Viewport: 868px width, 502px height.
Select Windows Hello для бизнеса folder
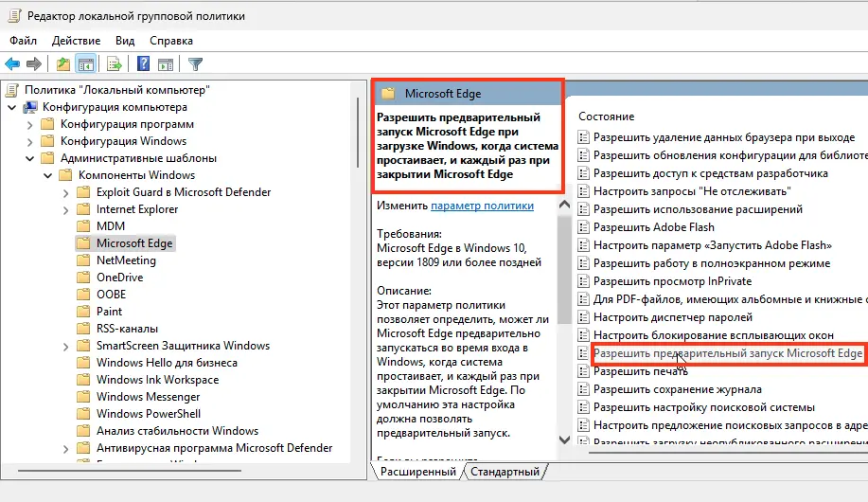click(x=167, y=363)
